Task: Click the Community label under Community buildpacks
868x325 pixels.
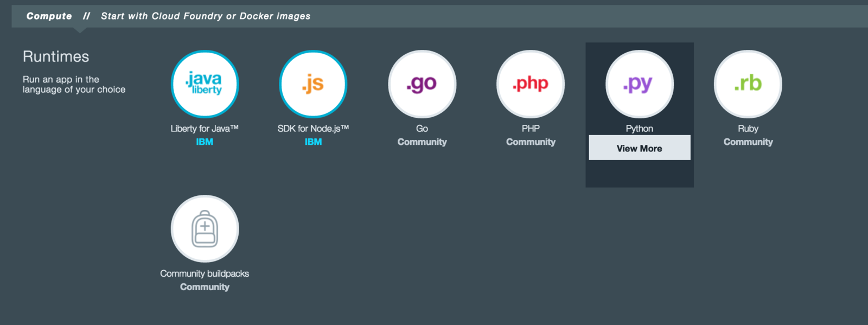Action: (205, 286)
